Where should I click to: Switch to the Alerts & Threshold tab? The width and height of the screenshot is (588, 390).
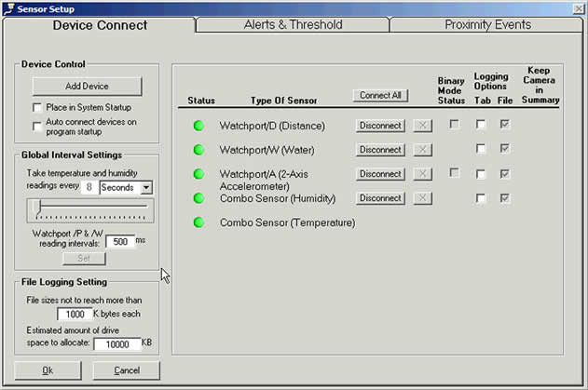293,25
